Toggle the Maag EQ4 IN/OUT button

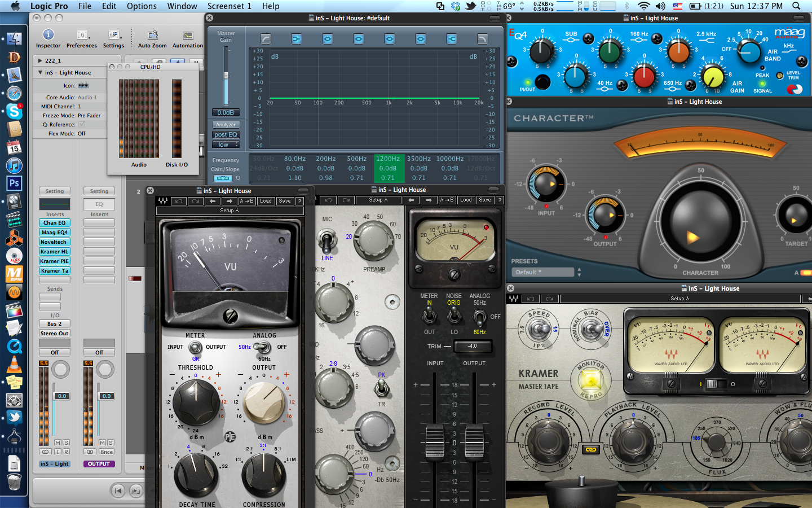tap(542, 82)
